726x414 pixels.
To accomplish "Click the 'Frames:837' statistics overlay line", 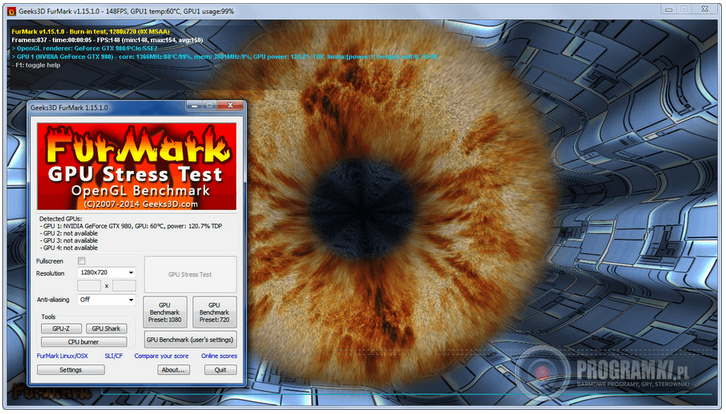I will pyautogui.click(x=107, y=40).
